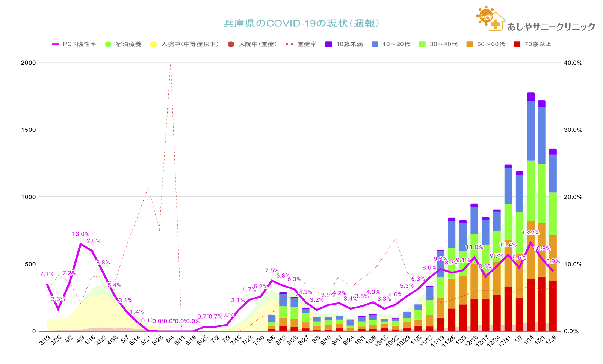Click the 30〜40代 green legend square

pyautogui.click(x=422, y=44)
